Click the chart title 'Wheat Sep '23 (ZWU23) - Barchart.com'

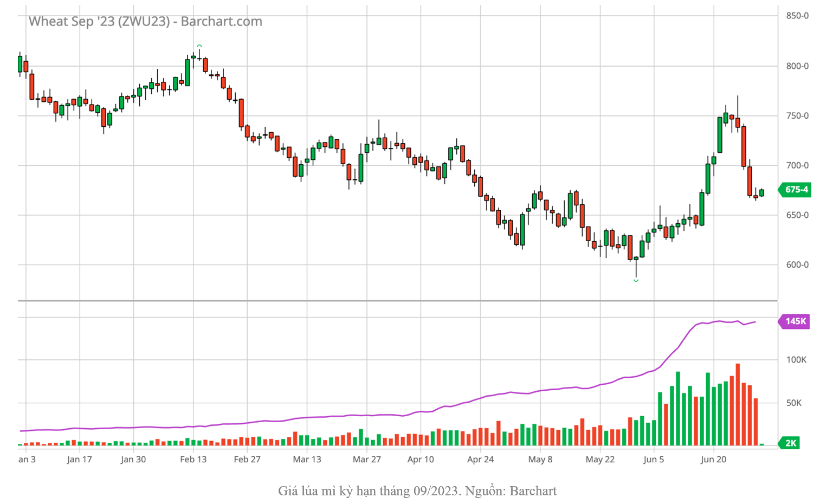pos(145,21)
